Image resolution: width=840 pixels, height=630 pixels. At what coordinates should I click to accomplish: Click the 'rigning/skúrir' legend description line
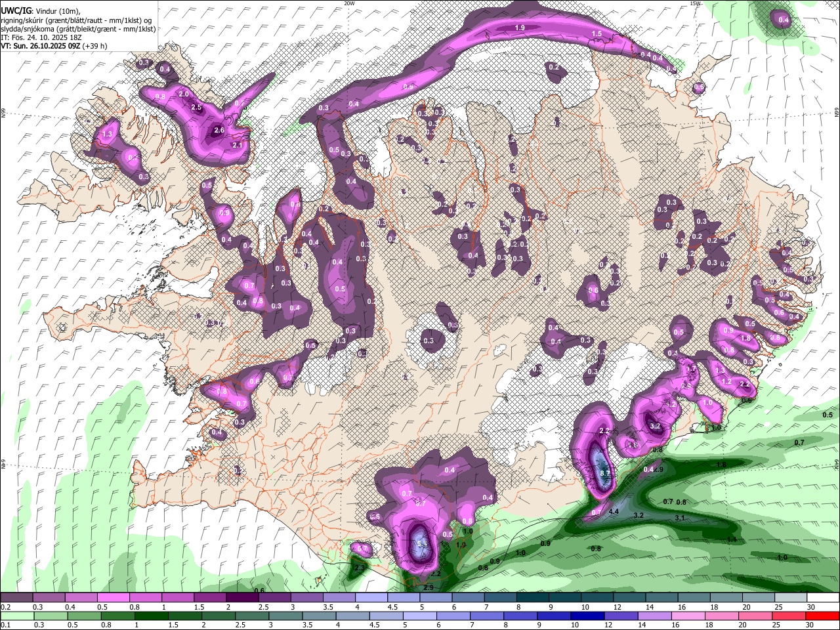tap(76, 20)
